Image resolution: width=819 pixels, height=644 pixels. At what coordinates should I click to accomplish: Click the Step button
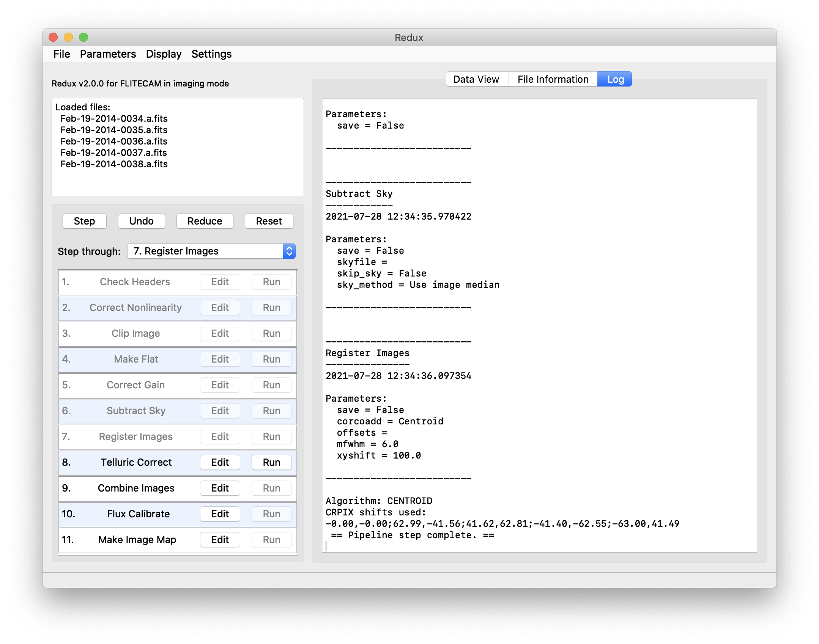84,221
